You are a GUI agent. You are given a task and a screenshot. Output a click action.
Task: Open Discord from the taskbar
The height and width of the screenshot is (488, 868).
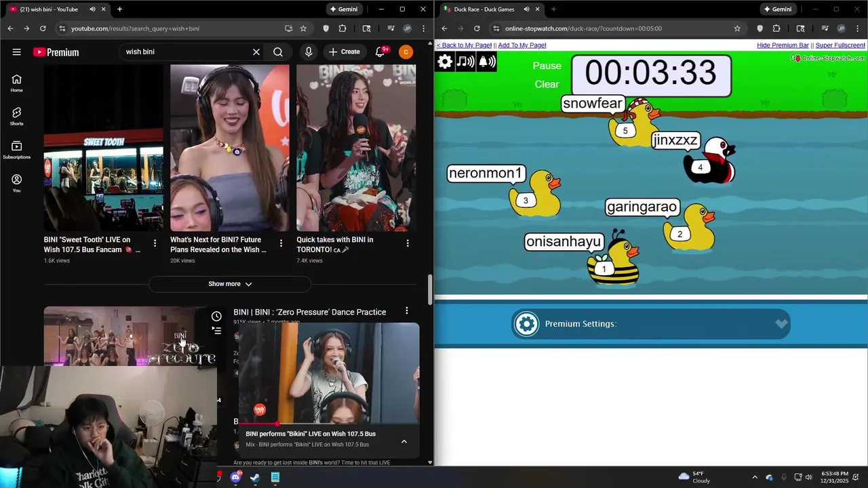[x=235, y=477]
